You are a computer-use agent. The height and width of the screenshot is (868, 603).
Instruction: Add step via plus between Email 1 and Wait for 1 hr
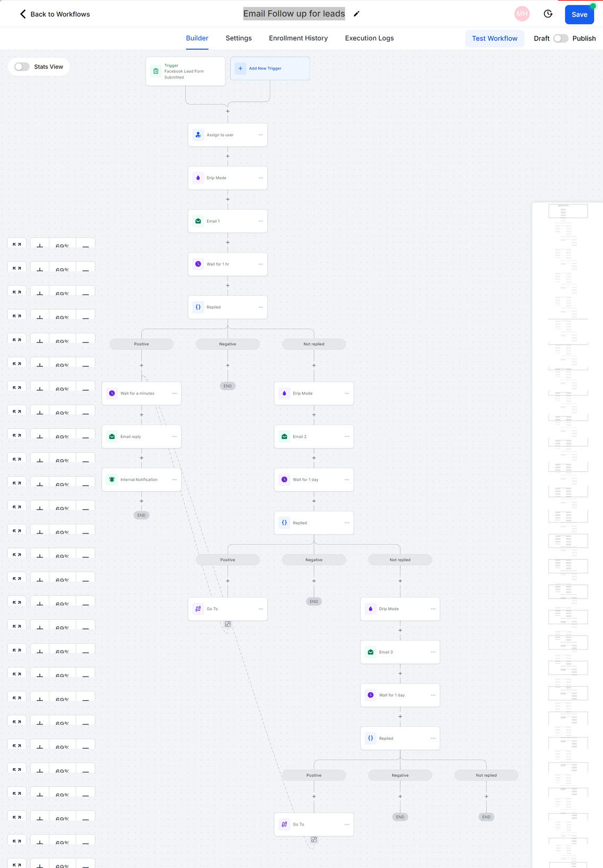(228, 242)
